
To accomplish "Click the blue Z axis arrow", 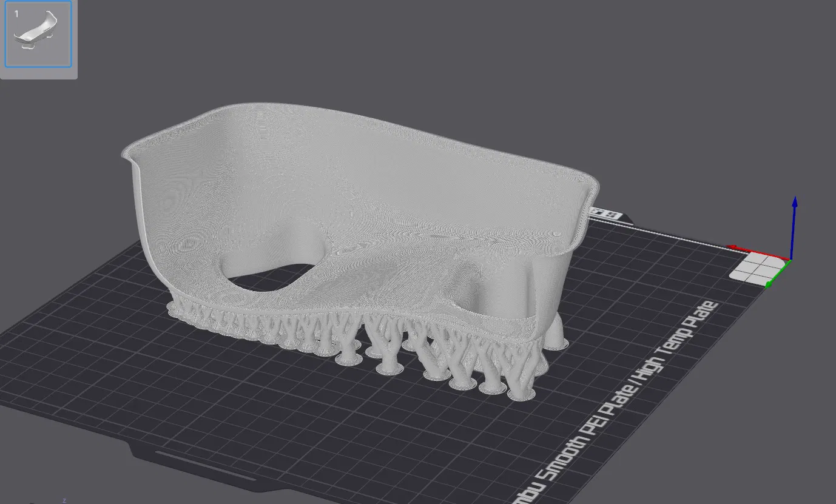I will pyautogui.click(x=794, y=227).
